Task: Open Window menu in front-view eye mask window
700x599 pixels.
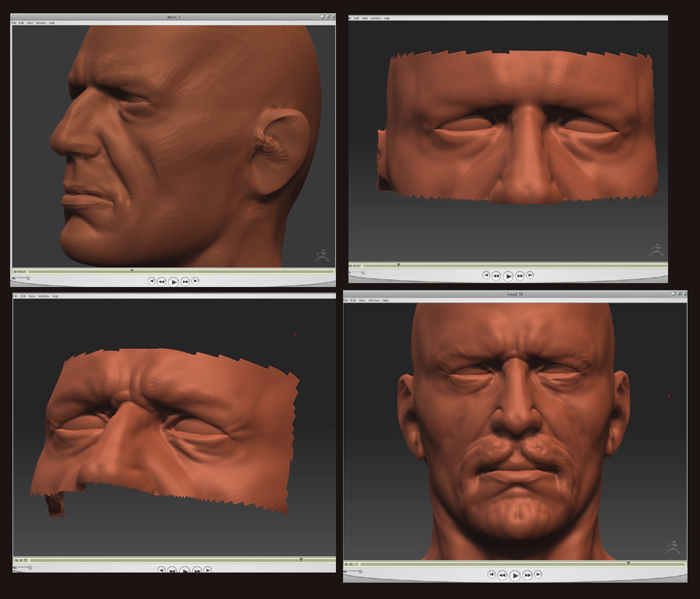Action: pyautogui.click(x=376, y=19)
